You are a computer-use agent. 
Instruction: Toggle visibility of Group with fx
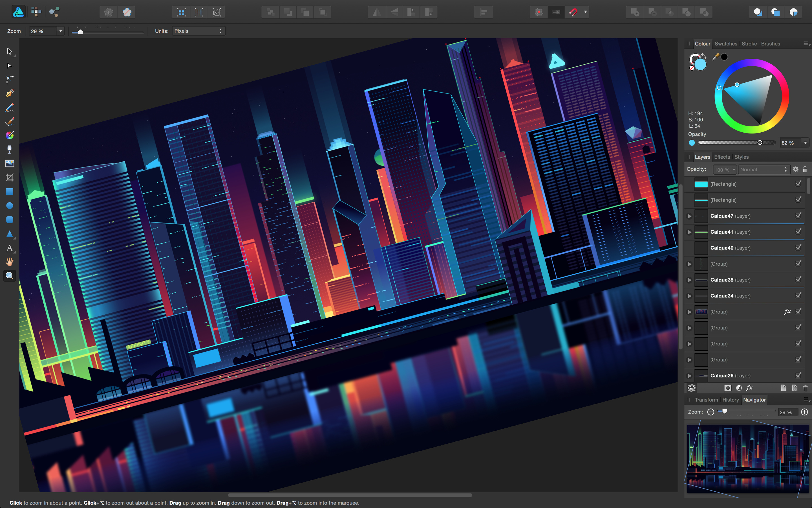coord(798,311)
